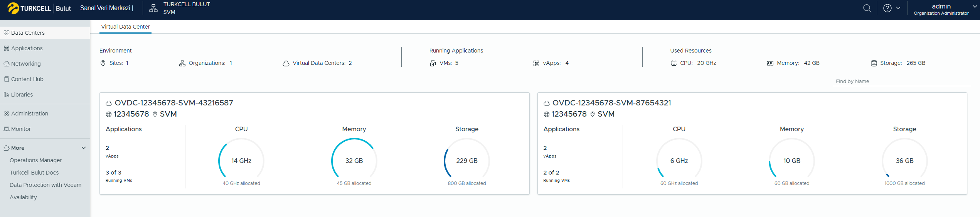Open Data Centers in sidebar
Image resolution: width=980 pixels, height=217 pixels.
tap(28, 33)
